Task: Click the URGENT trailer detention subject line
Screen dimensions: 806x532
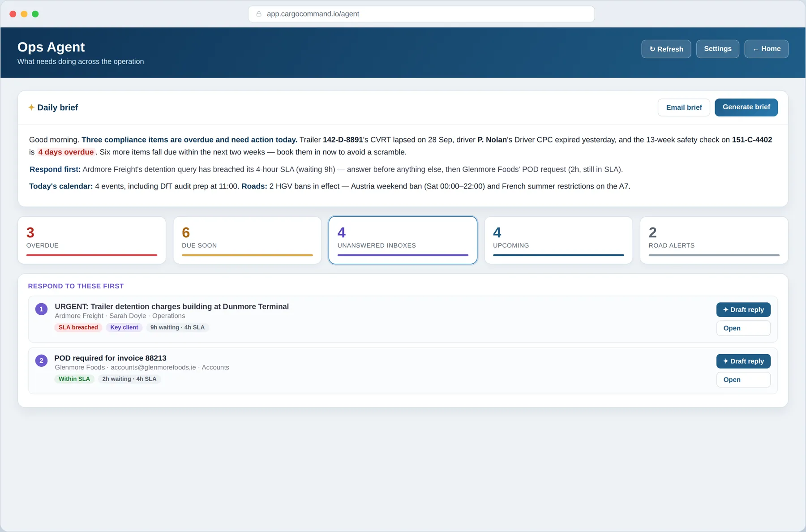Action: pyautogui.click(x=172, y=306)
